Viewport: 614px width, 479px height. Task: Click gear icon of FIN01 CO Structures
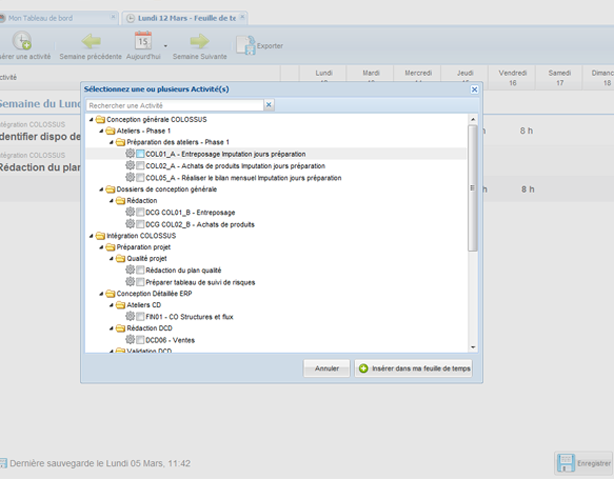click(x=130, y=316)
